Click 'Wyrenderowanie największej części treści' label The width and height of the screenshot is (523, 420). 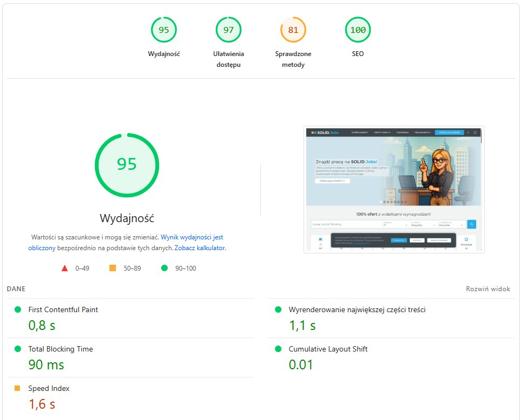pyautogui.click(x=357, y=309)
